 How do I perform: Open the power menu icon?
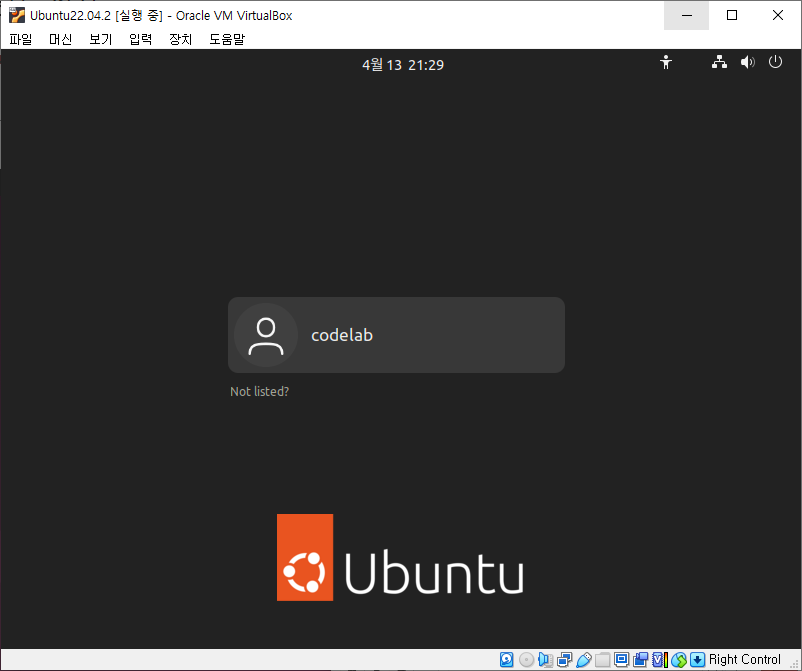point(775,62)
